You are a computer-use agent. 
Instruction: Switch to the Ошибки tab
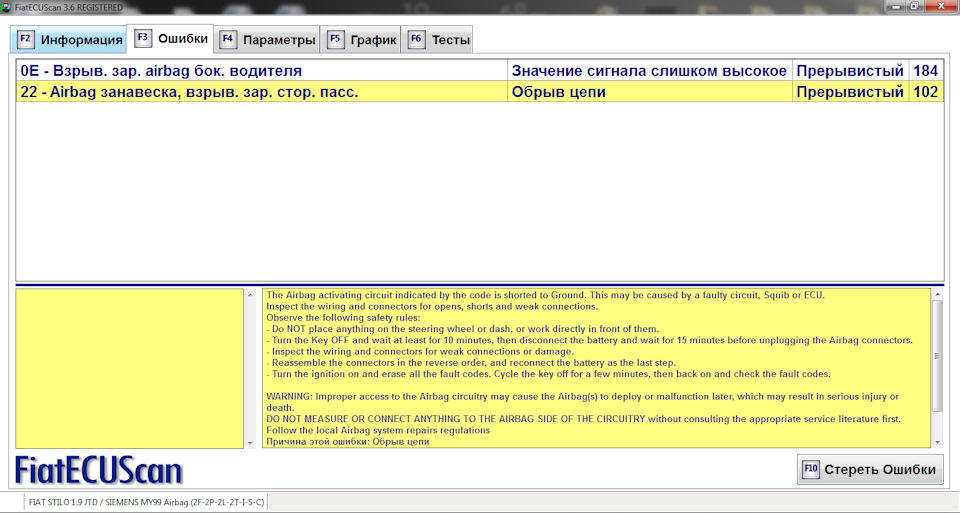pyautogui.click(x=170, y=39)
